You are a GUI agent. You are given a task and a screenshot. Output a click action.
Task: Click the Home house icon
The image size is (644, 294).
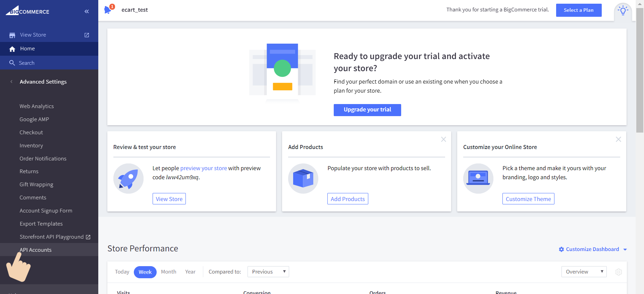pyautogui.click(x=12, y=49)
